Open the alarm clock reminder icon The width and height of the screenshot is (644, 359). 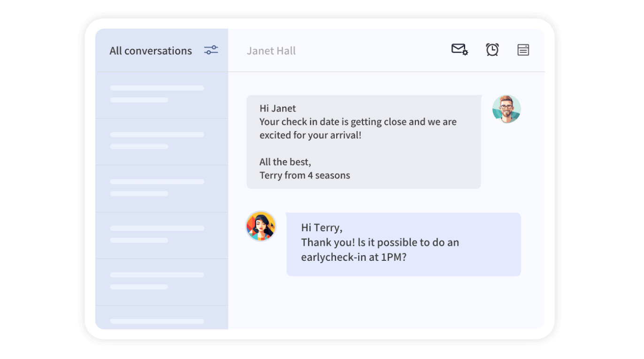pos(492,49)
